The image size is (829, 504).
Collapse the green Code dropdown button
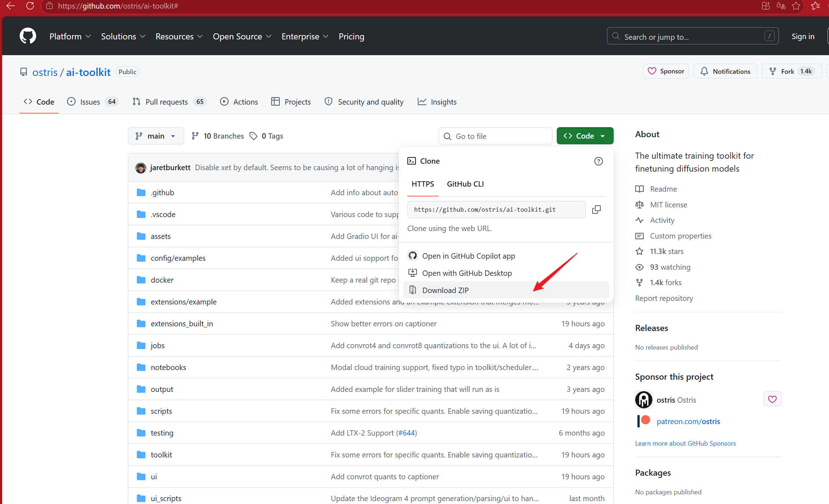pyautogui.click(x=585, y=136)
